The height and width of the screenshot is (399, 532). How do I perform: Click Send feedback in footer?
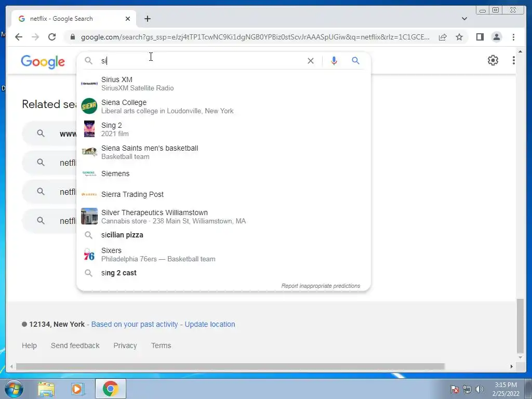pyautogui.click(x=75, y=345)
